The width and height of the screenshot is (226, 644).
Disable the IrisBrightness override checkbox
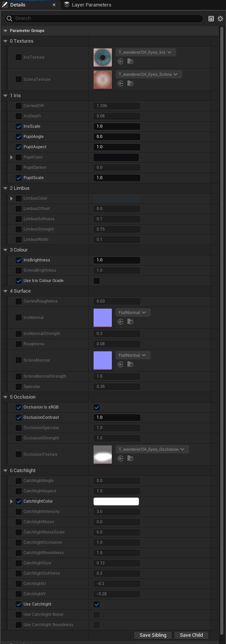(19, 260)
